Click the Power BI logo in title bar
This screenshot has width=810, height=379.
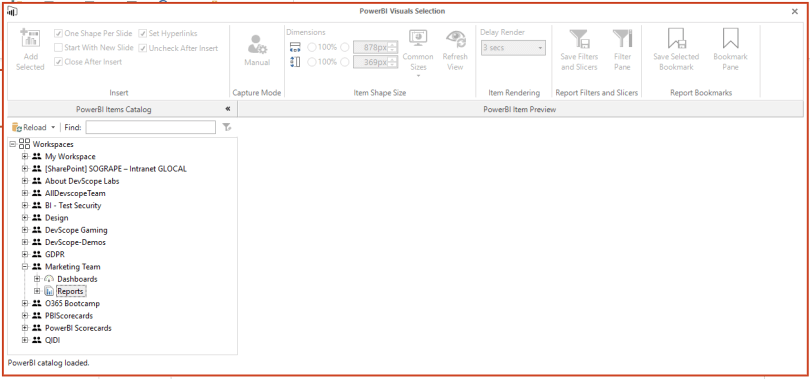[x=12, y=11]
